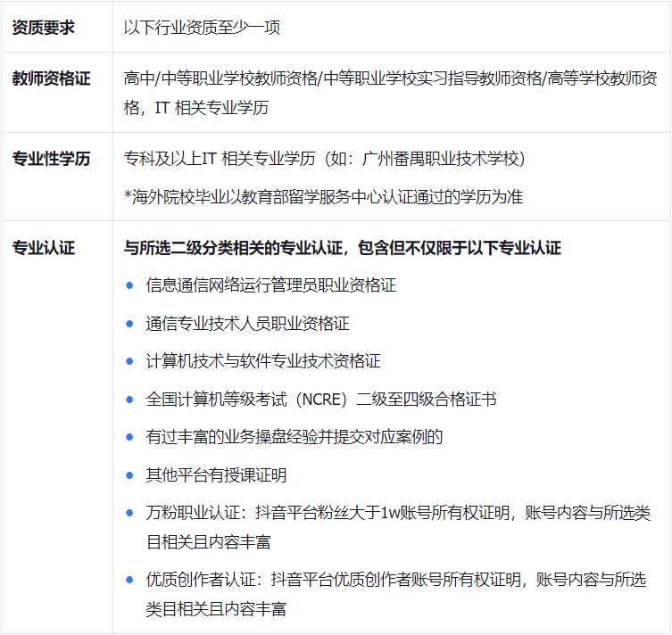Click the line starting with 万粉职业认证
Screen dimensions: 672x635
398,513
